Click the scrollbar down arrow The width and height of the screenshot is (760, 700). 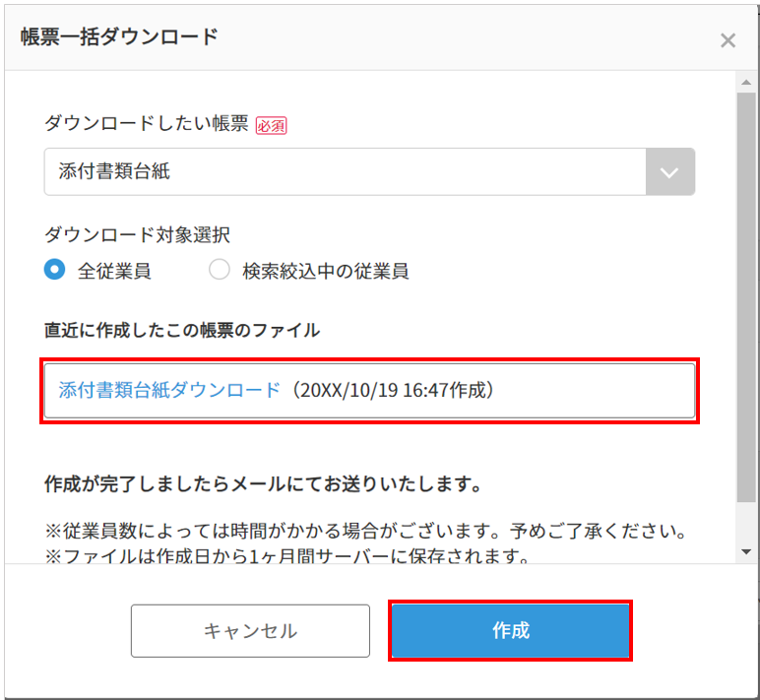pos(746,552)
